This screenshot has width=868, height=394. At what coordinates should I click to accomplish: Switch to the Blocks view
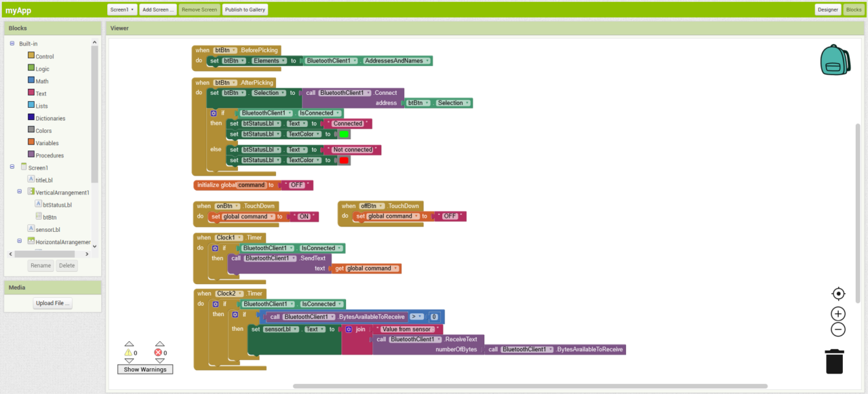853,9
